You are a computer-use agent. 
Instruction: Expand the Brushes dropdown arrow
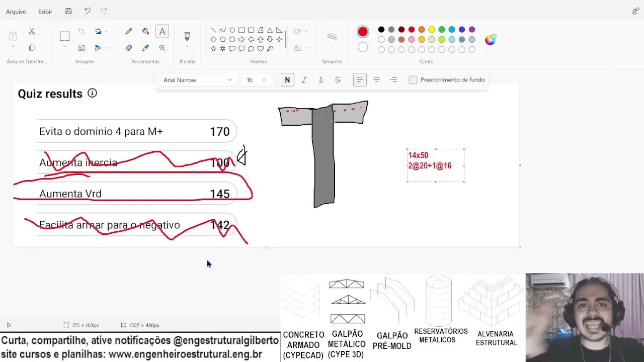click(187, 47)
